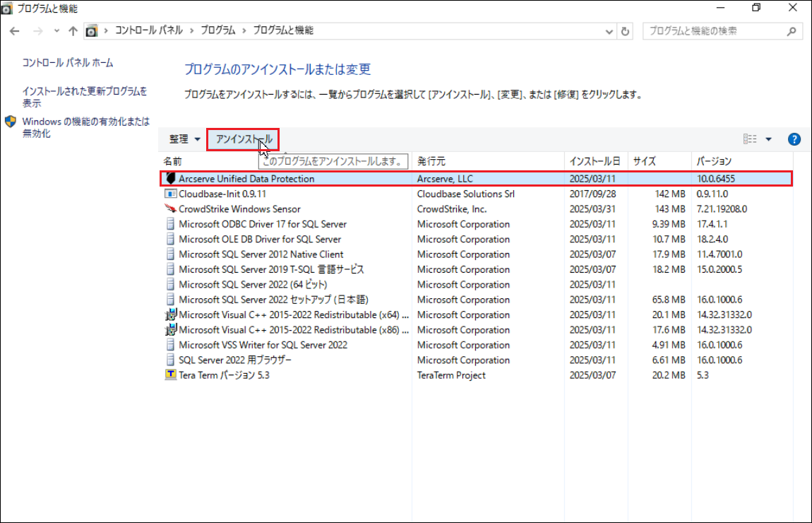The width and height of the screenshot is (812, 523).
Task: Click Visual C++ Redistributable (x86) icon
Action: click(170, 329)
